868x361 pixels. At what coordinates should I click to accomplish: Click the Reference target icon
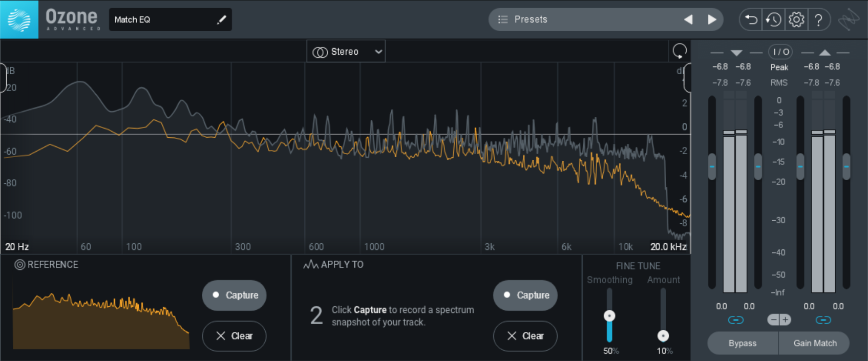[x=19, y=265]
